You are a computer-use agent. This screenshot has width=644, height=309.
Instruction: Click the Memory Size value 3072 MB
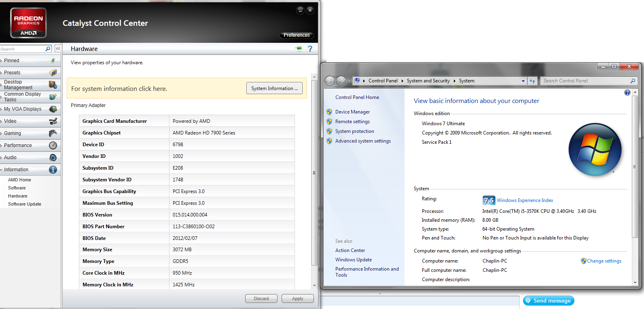[182, 250]
